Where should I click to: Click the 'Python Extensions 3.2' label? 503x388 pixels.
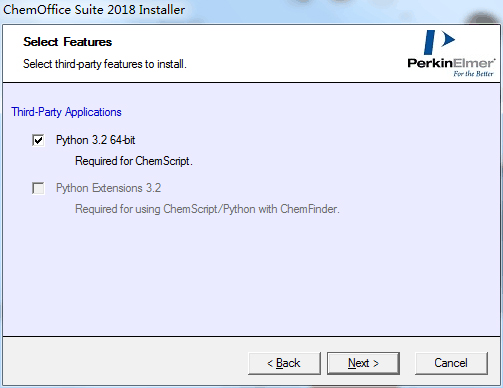pos(108,188)
